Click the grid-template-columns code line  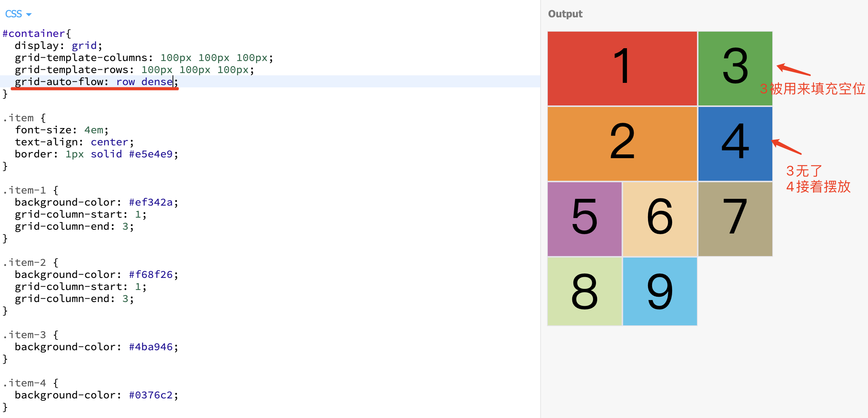click(143, 58)
